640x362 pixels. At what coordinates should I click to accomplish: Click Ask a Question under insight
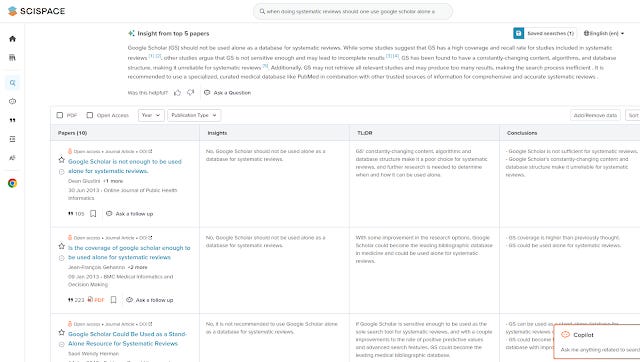(x=227, y=93)
